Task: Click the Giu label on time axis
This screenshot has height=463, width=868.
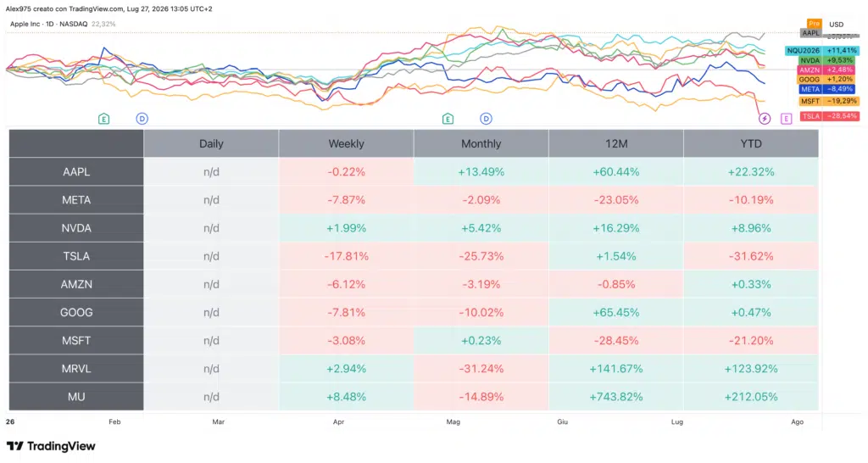Action: tap(563, 421)
